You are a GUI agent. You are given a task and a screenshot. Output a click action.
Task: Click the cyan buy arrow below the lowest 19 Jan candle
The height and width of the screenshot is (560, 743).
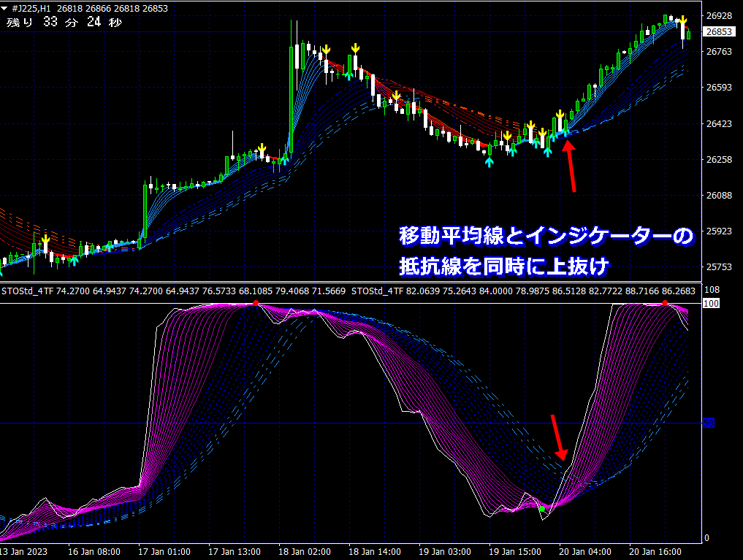(x=489, y=162)
